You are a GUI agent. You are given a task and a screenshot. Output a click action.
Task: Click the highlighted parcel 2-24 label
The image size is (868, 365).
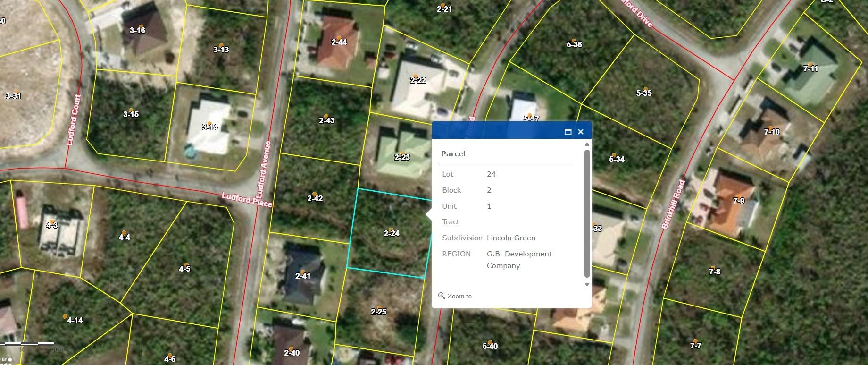pyautogui.click(x=392, y=233)
